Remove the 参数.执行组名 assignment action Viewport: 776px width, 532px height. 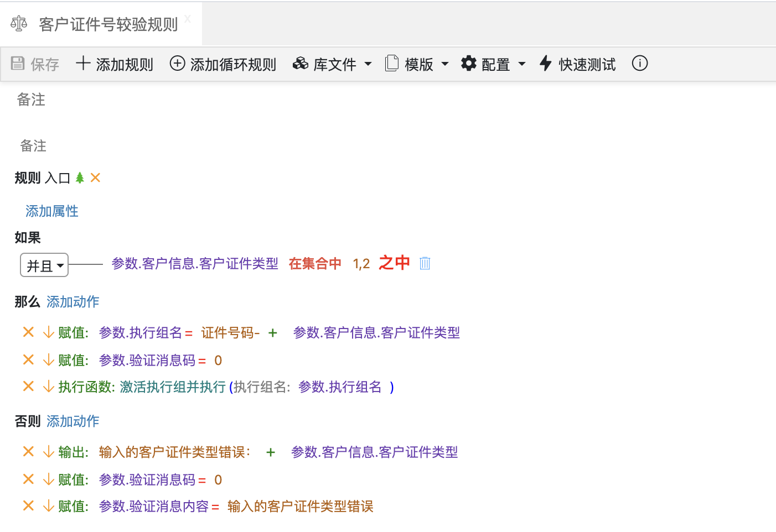coord(28,332)
